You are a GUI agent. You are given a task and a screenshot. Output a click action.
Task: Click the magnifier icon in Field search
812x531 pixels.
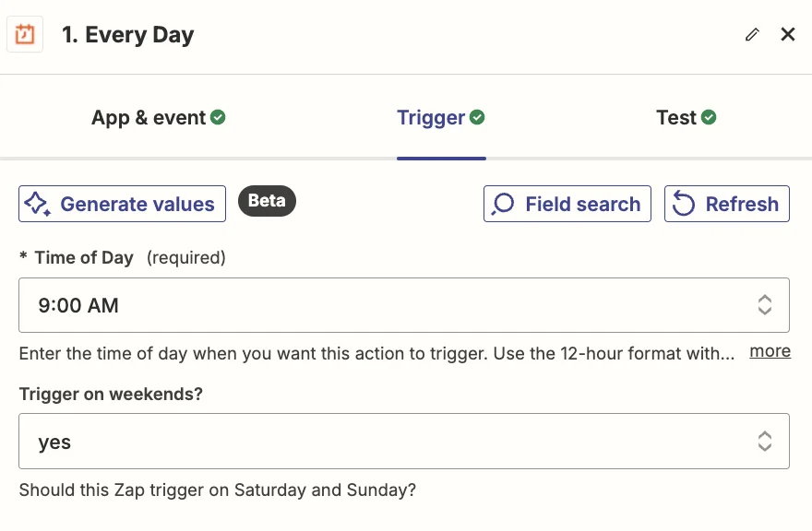click(x=503, y=204)
